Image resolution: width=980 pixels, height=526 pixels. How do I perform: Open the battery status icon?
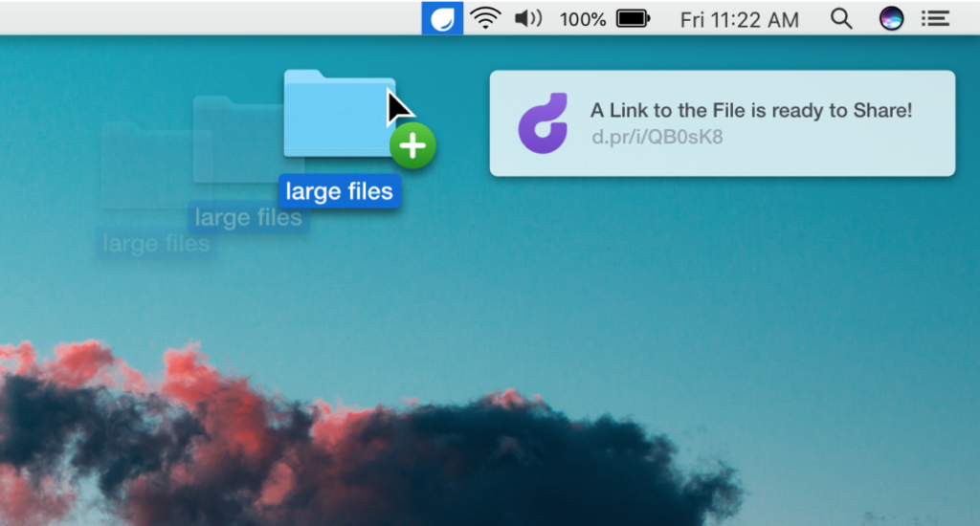[x=634, y=19]
